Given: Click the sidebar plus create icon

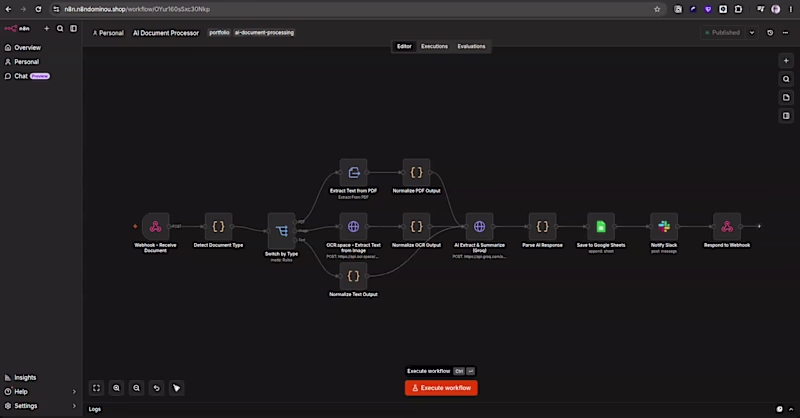Looking at the screenshot, I should coord(46,29).
